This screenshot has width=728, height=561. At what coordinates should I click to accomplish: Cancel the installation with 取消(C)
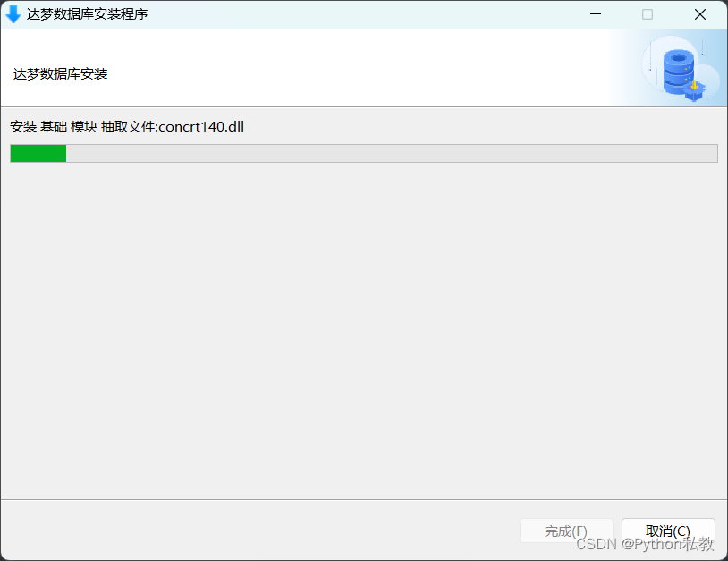pyautogui.click(x=668, y=531)
